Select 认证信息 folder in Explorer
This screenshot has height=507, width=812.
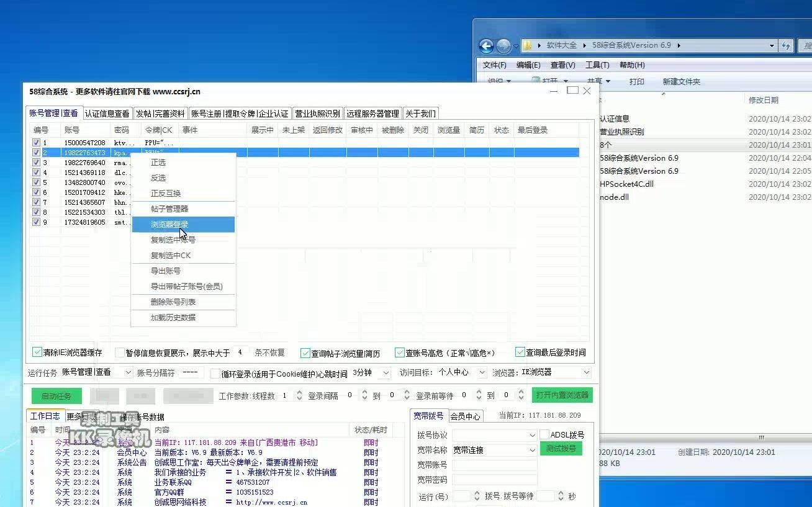[615, 119]
